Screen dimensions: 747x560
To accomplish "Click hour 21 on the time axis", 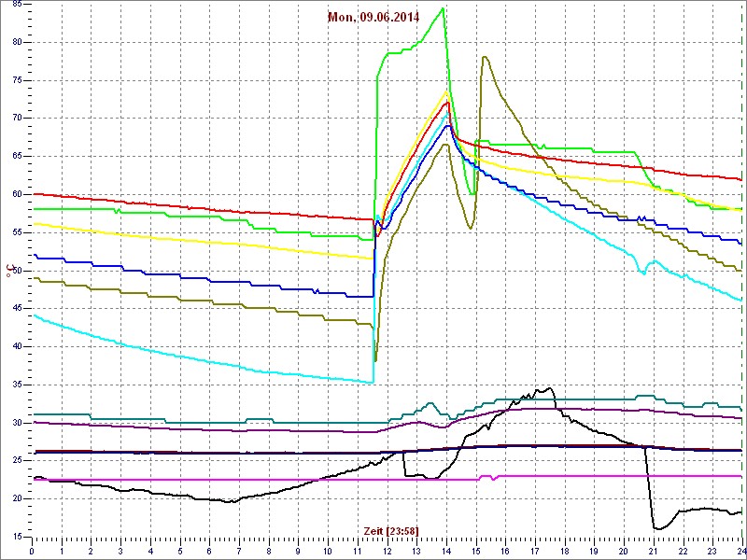I will (654, 551).
